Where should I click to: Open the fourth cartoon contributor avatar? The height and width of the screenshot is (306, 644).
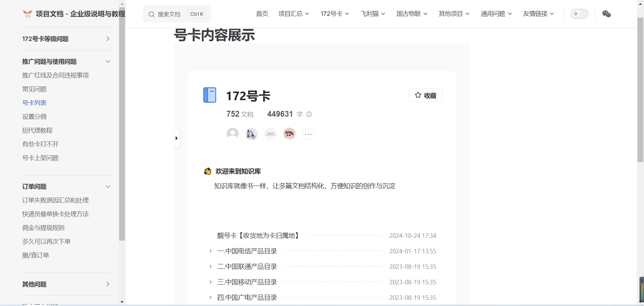coord(289,134)
